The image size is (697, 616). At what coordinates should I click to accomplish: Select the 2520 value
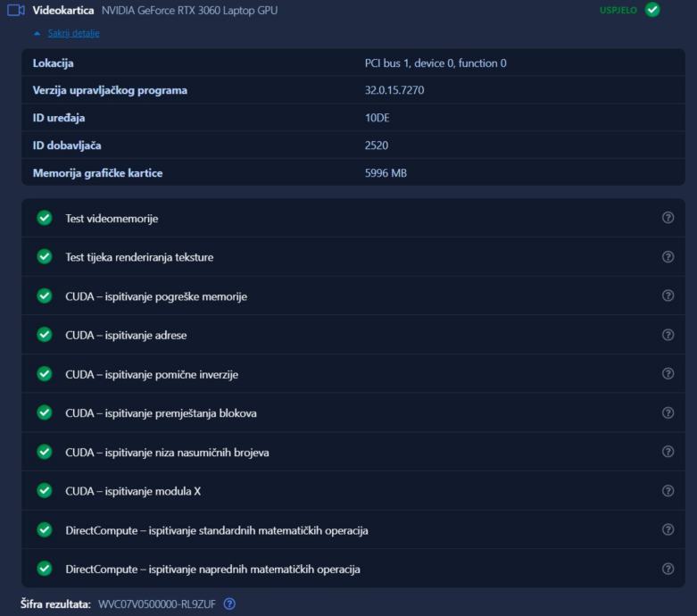[377, 146]
